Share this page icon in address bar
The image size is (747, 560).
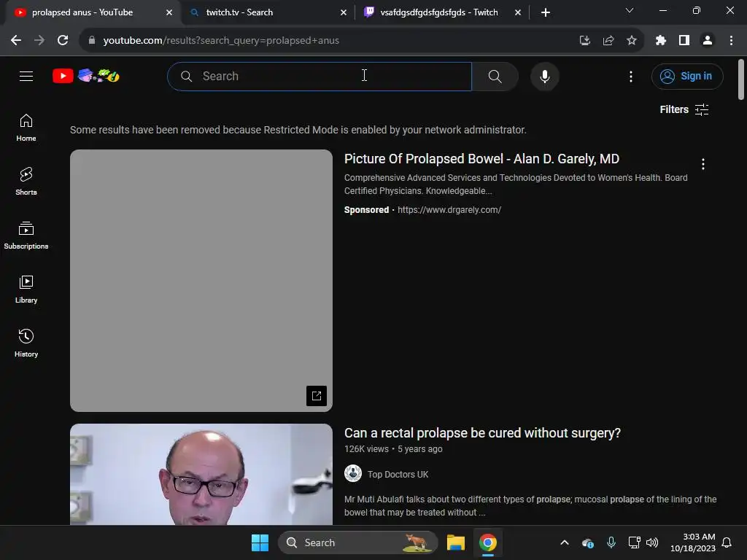point(608,41)
